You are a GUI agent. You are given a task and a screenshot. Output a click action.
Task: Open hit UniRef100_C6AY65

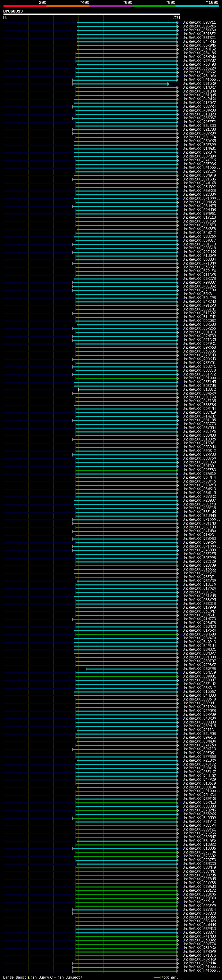[x=199, y=141]
